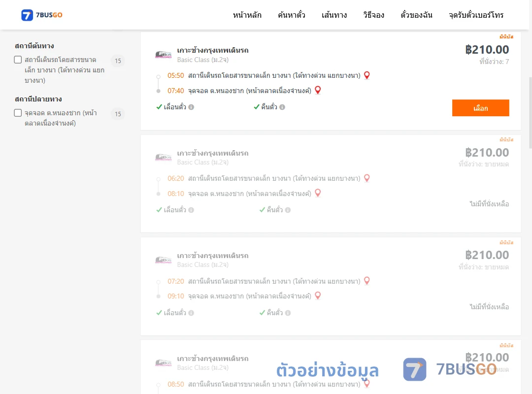Open map pin for 06:20 departure station
Screen dimensions: 532x394
[x=367, y=178]
